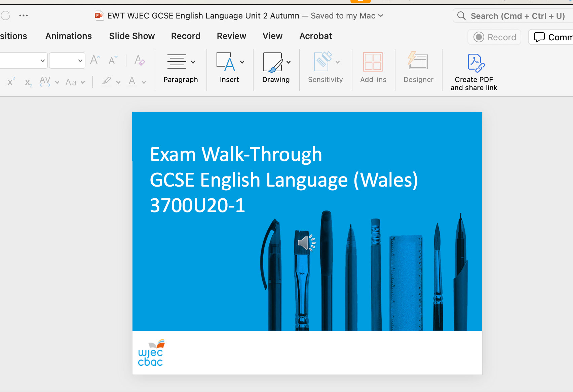
Task: Click the audio speaker icon on slide
Action: tap(306, 242)
